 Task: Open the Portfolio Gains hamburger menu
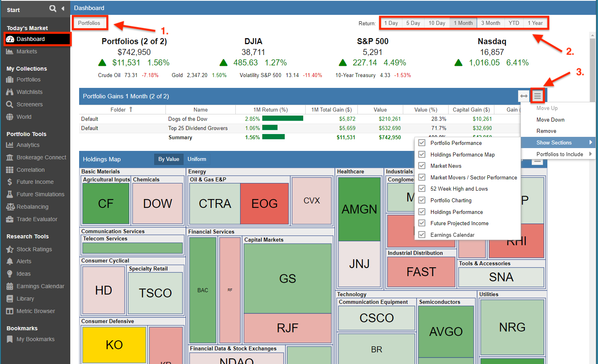[x=537, y=96]
